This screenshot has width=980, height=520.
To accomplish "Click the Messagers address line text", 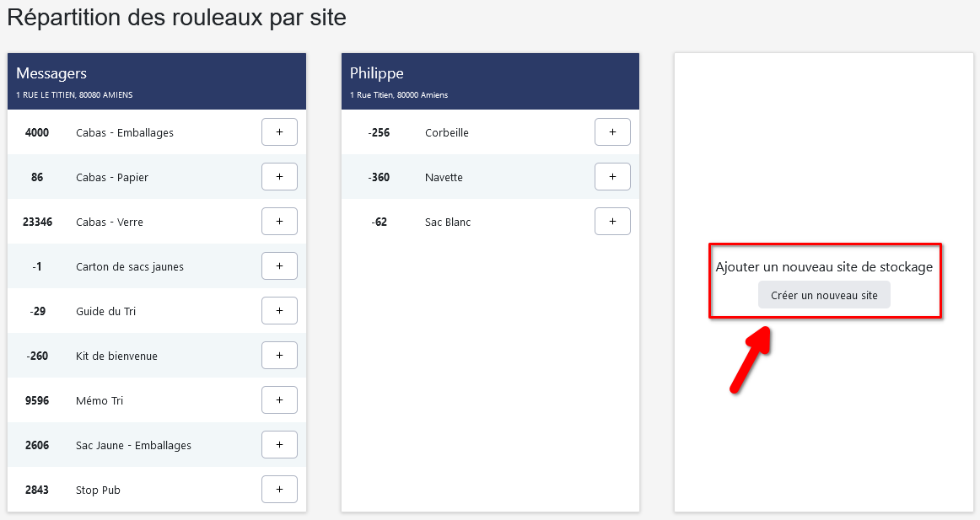I will (x=74, y=95).
